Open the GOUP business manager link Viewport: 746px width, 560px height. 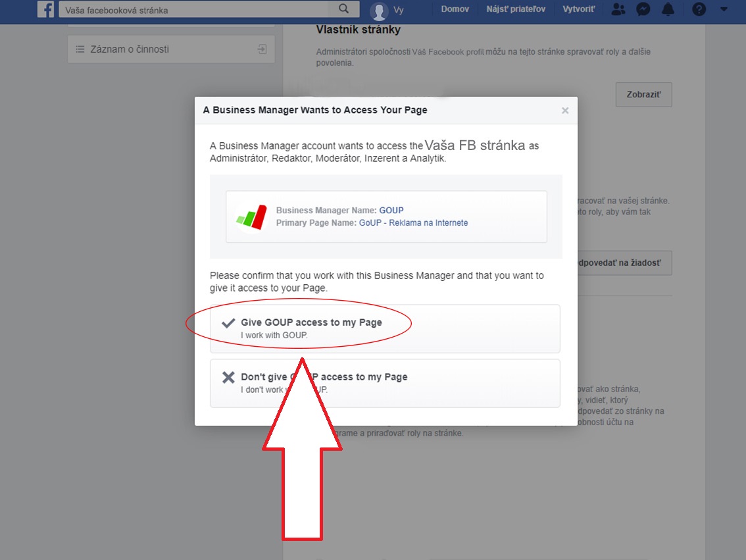(x=391, y=211)
